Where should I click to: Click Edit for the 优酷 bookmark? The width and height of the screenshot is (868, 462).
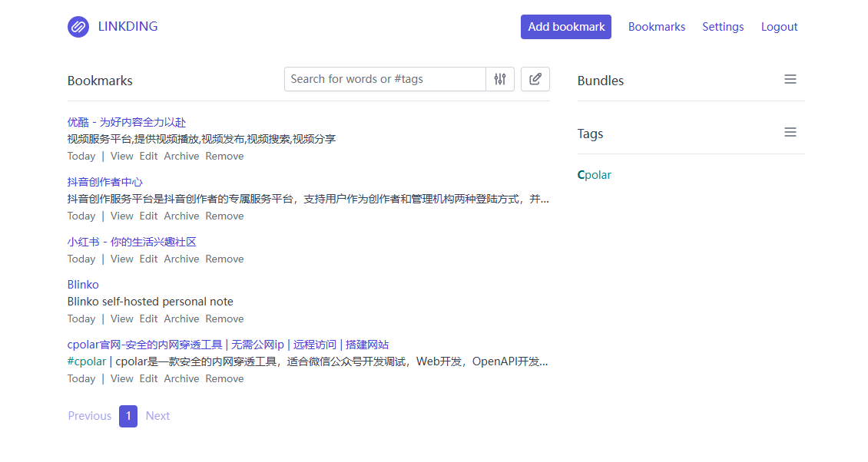click(148, 156)
